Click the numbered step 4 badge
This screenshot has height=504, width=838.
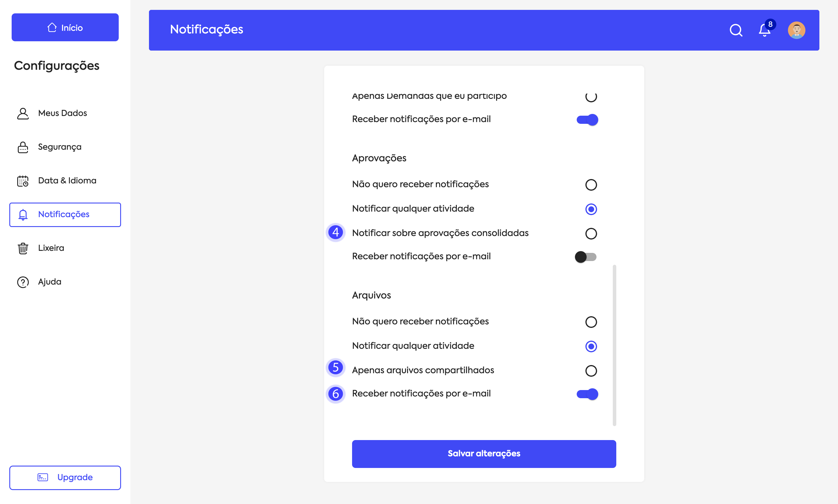335,233
